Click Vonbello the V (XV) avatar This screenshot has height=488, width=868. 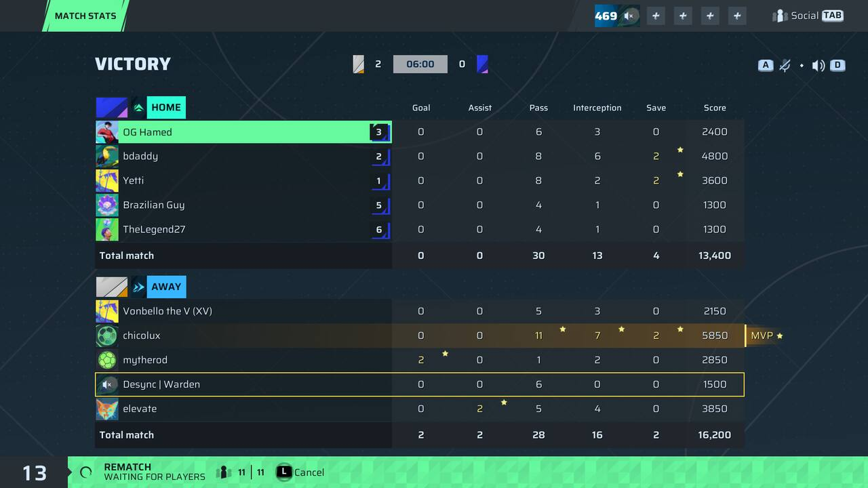click(107, 311)
